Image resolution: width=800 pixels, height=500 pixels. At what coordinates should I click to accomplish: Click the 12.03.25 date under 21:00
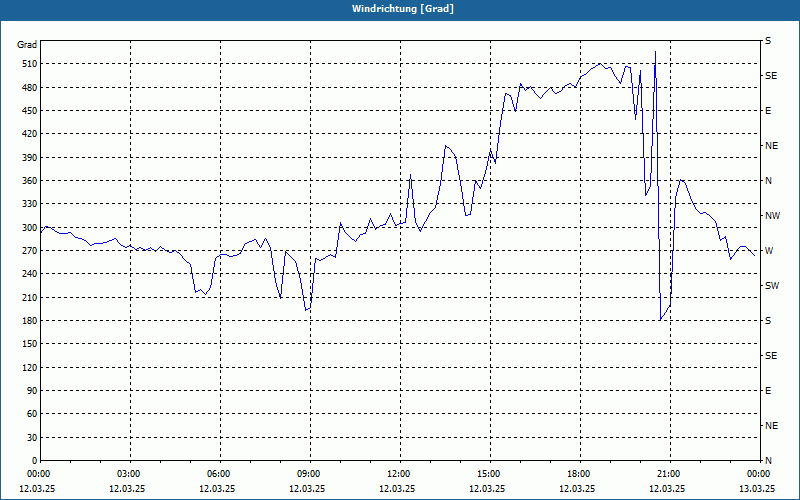(x=667, y=488)
